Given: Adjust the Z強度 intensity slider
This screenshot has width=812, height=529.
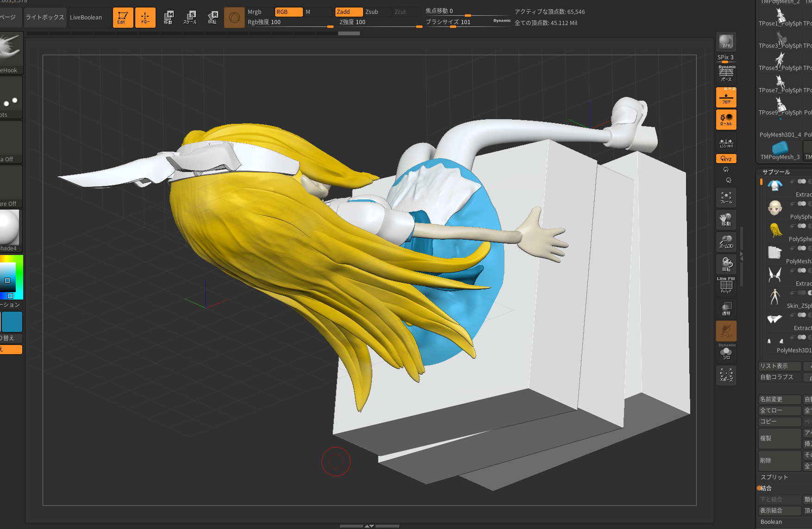Looking at the screenshot, I should 380,22.
